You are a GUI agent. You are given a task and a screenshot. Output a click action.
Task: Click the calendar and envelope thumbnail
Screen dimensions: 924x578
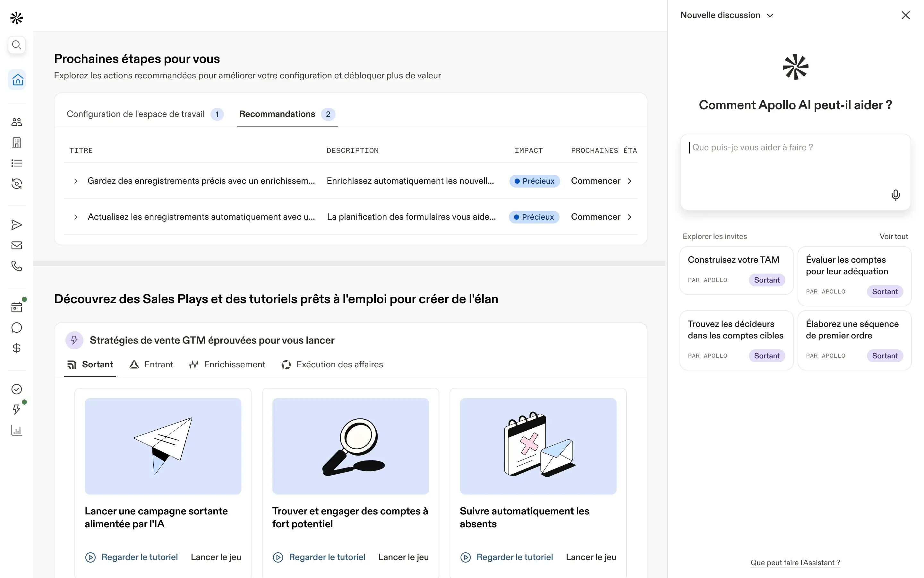538,446
